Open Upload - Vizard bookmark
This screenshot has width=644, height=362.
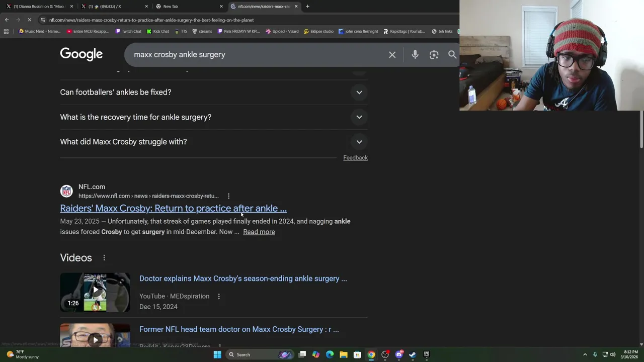tap(282, 31)
